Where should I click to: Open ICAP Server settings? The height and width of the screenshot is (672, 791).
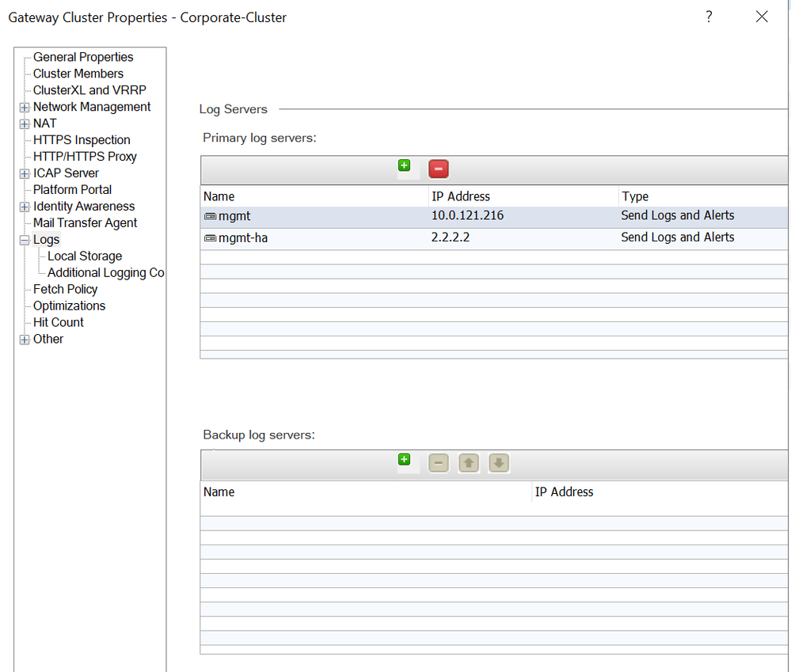tap(66, 173)
